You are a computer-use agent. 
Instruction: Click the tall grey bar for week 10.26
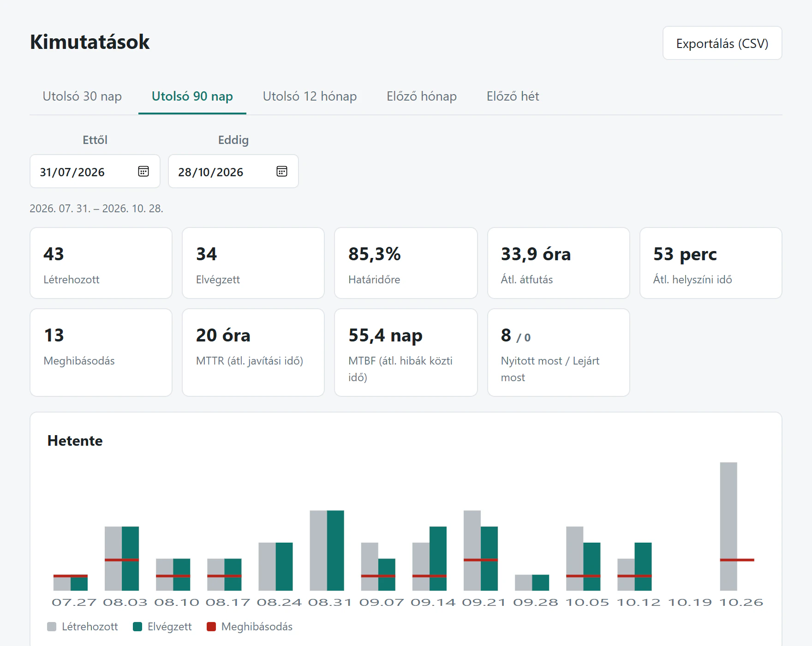728,526
